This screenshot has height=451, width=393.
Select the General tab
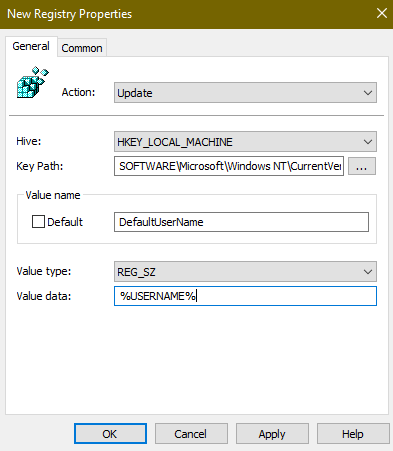click(x=31, y=46)
